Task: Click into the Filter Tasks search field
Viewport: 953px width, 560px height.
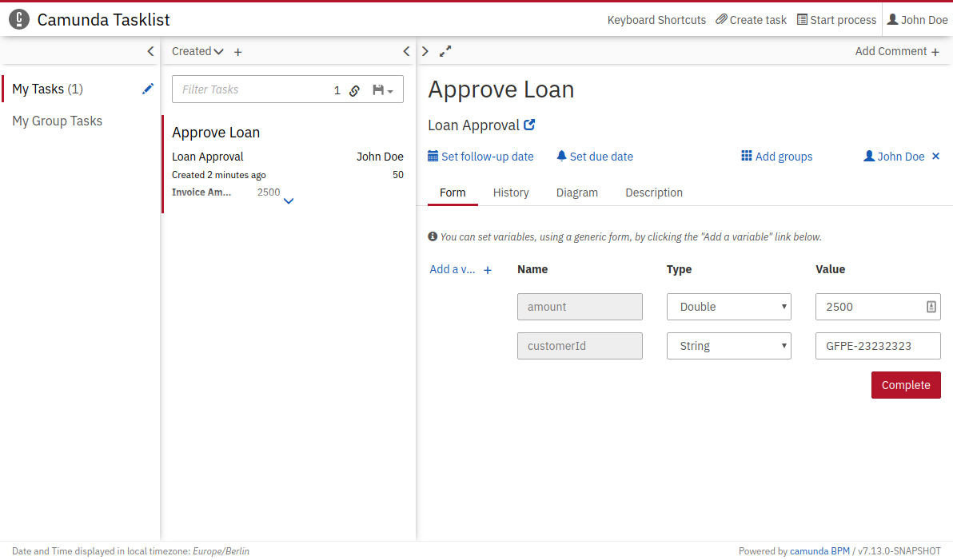Action: click(252, 89)
